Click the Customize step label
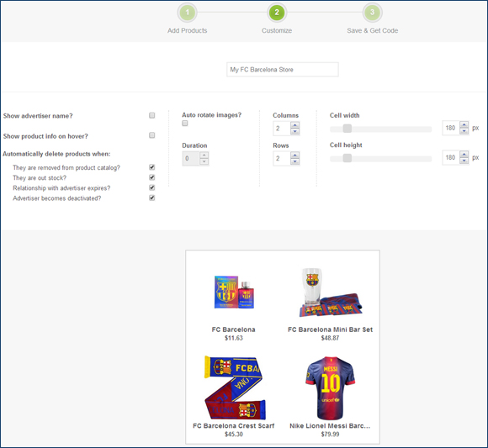 coord(277,30)
